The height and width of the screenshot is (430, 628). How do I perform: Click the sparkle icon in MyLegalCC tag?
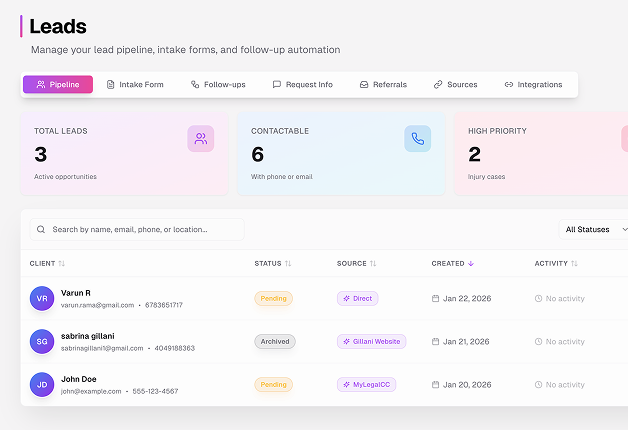click(346, 385)
